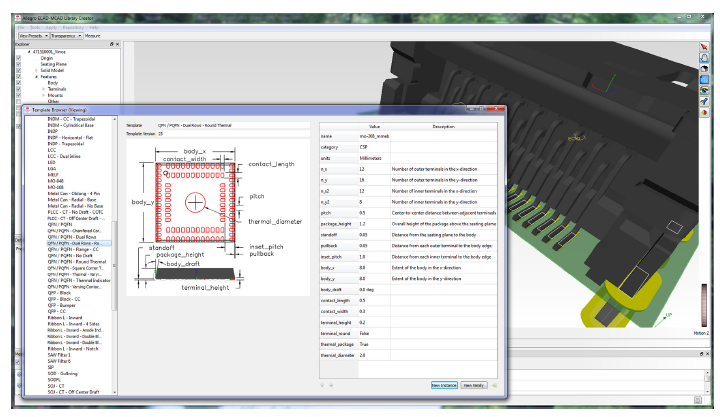Image resolution: width=720 pixels, height=417 pixels.
Task: Toggle the Terminals checkbox in Explorer
Action: coord(19,88)
